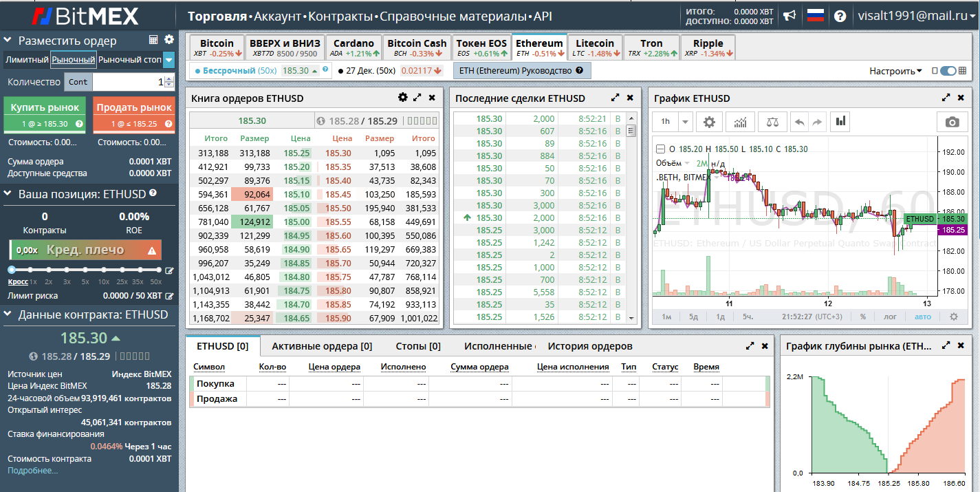Open the История ордеров tab
Viewport: 980px width, 492px height.
[590, 346]
